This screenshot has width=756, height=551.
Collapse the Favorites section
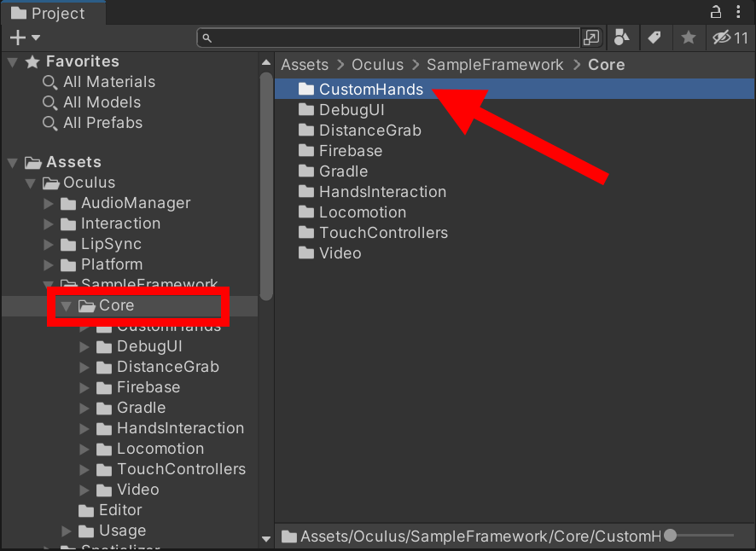point(13,61)
